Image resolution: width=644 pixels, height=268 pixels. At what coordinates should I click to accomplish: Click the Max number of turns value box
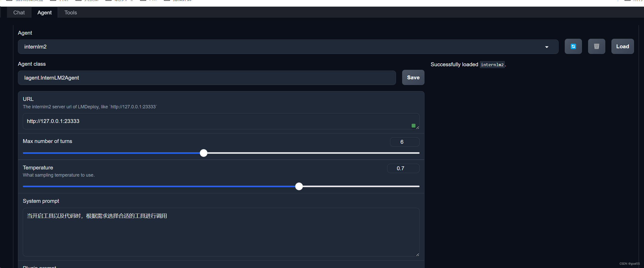point(404,142)
